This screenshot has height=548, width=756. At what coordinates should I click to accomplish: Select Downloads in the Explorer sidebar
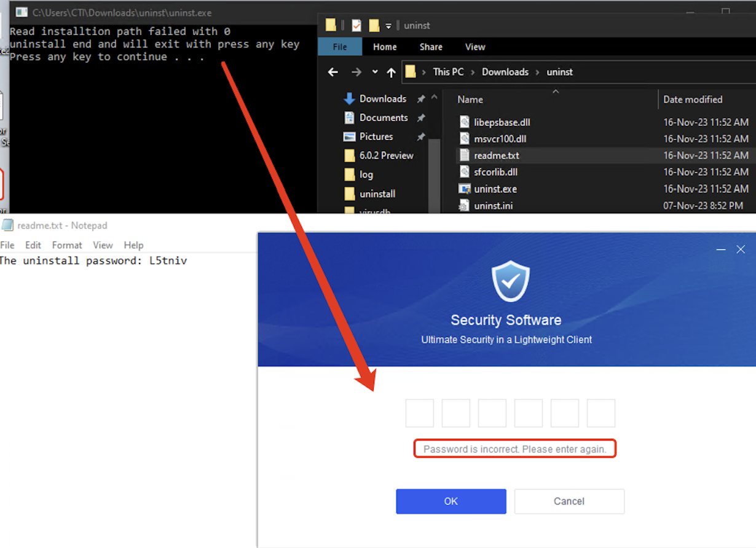383,99
